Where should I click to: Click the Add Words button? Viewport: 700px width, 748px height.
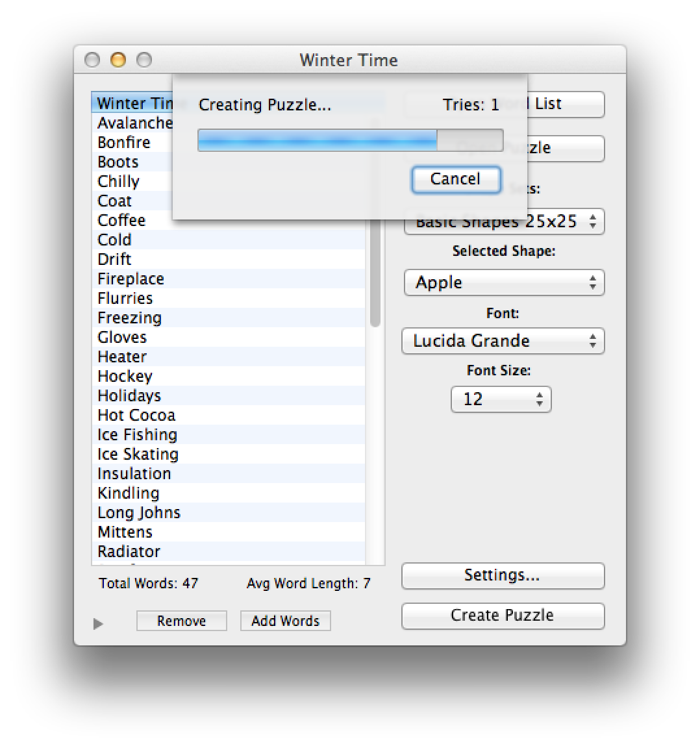285,621
